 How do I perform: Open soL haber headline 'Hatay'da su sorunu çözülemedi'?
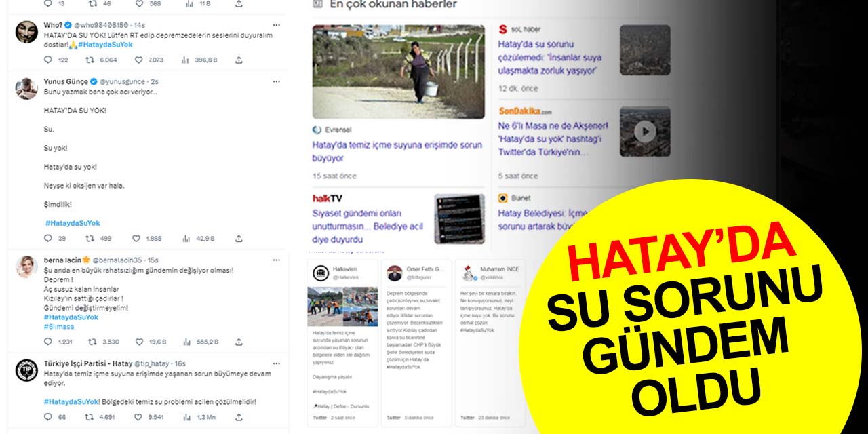(x=550, y=58)
